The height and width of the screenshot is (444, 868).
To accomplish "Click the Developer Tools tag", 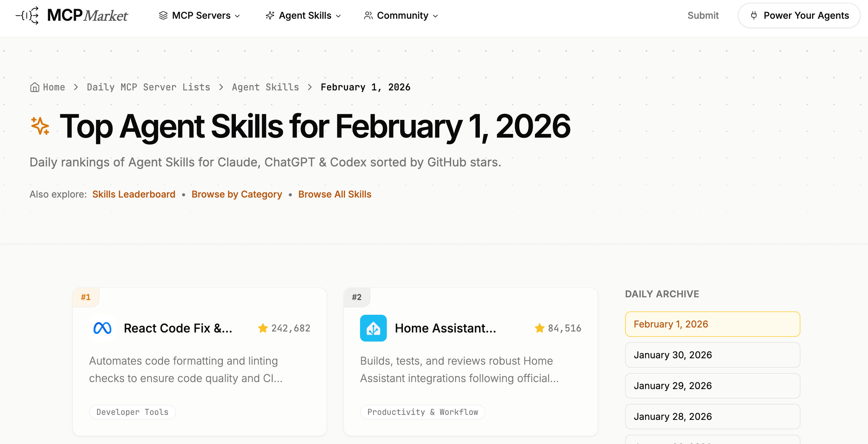I will [x=132, y=412].
